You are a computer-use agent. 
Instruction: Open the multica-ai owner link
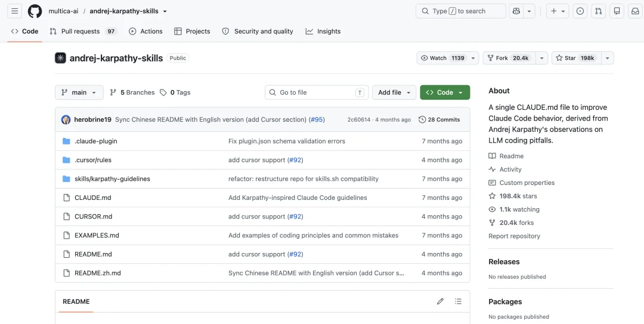[63, 11]
